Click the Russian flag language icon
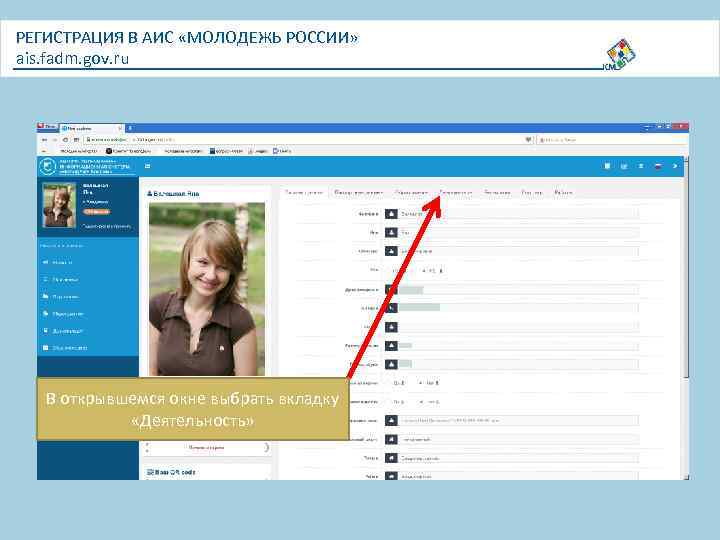 658,166
